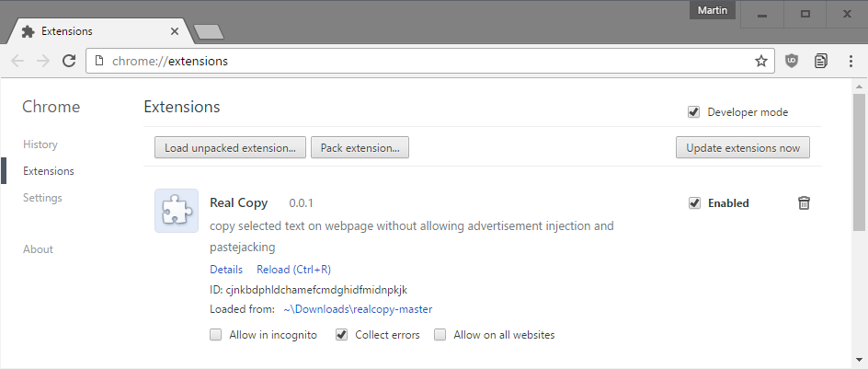Open the ~\Downloads\realcopy-master path link
Screen dimensions: 868x369
pyautogui.click(x=358, y=309)
